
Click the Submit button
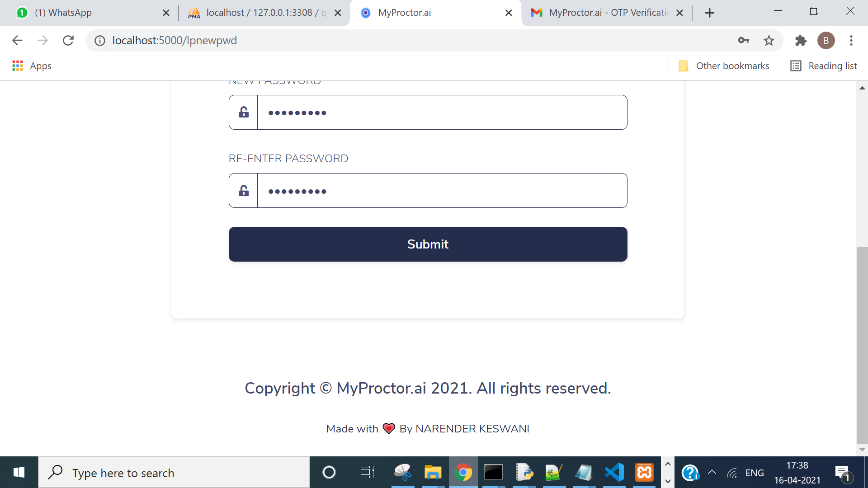(428, 244)
